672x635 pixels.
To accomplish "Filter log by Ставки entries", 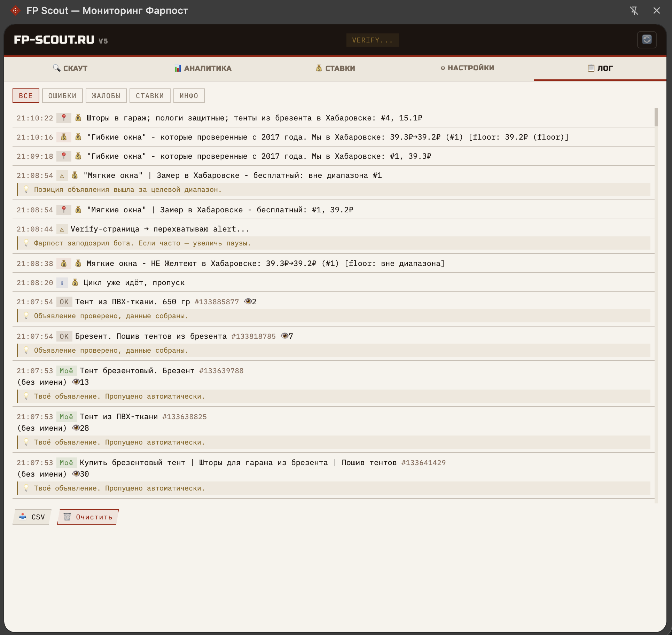I will 150,96.
